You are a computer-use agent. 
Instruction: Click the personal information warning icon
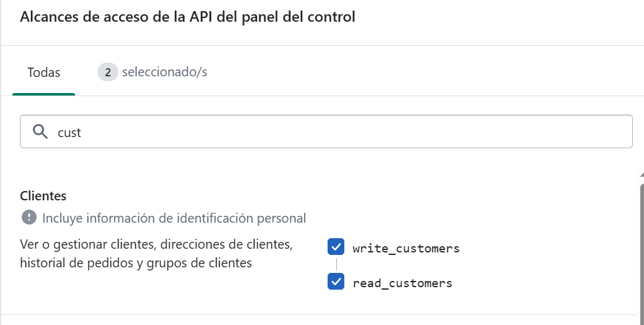tap(29, 218)
